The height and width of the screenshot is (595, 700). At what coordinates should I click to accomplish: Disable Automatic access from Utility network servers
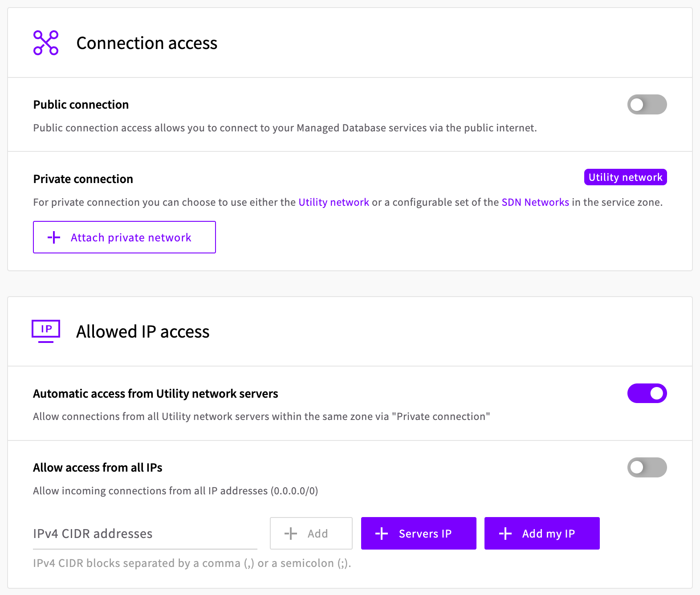tap(647, 393)
